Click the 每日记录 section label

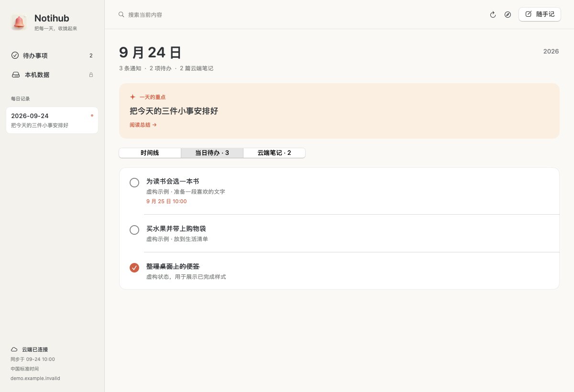click(x=21, y=98)
